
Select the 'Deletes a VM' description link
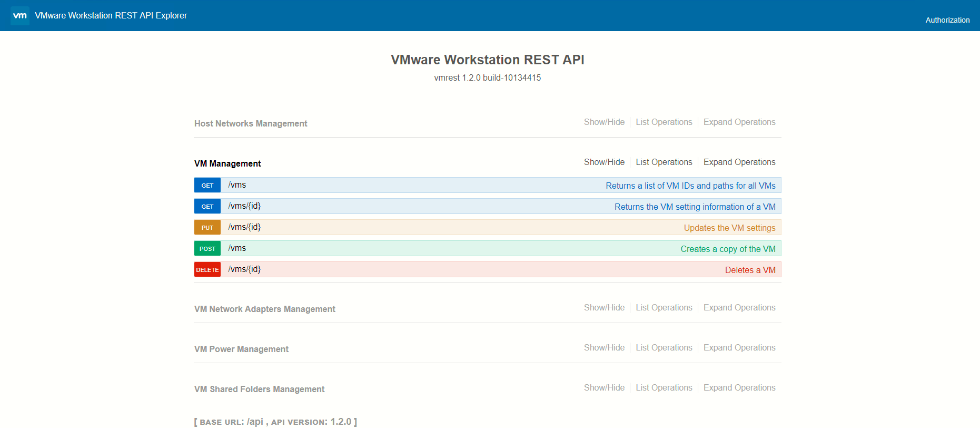click(749, 270)
